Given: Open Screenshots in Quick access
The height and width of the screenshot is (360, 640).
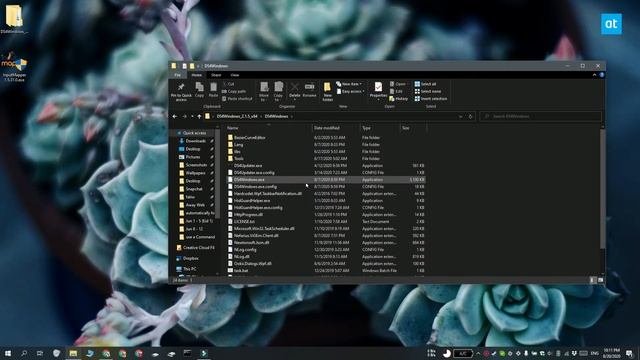Looking at the screenshot, I should pyautogui.click(x=196, y=165).
